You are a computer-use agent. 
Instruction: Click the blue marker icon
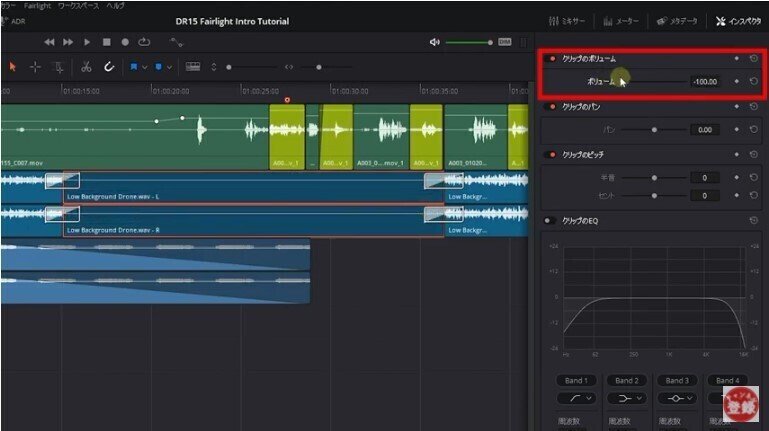[158, 67]
